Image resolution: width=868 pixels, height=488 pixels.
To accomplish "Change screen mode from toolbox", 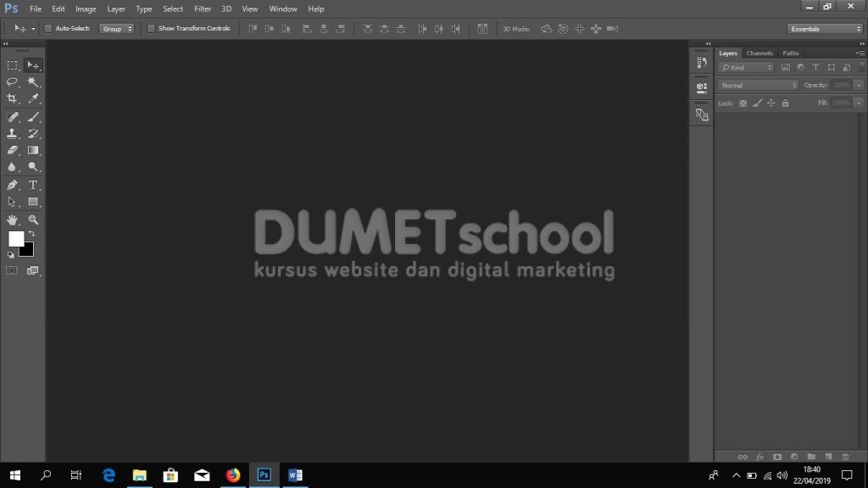I will pyautogui.click(x=33, y=270).
